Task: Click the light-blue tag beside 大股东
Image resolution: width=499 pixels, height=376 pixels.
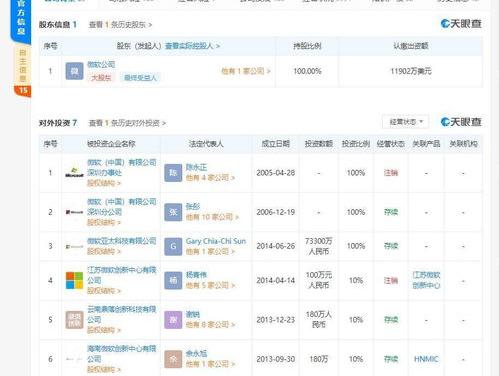Action: pyautogui.click(x=140, y=78)
